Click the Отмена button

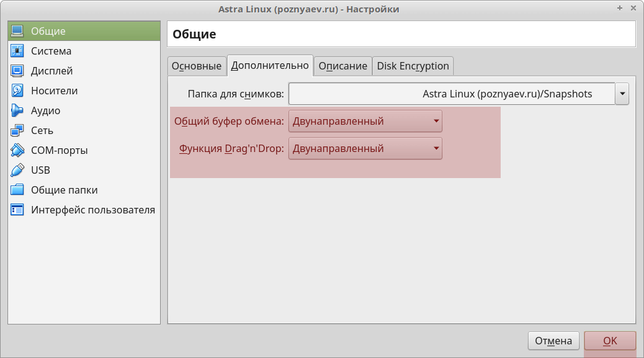coord(553,341)
